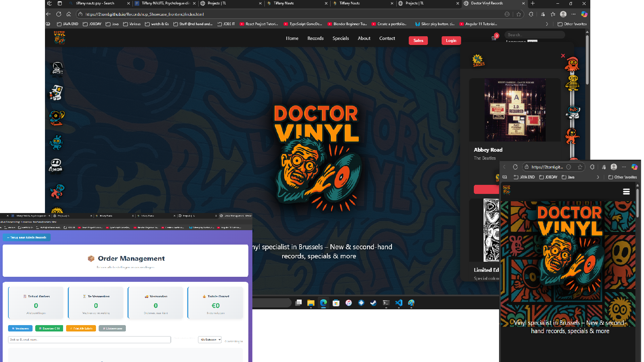Open the shopping cart icon with badge
This screenshot has height=362, width=644.
(494, 38)
